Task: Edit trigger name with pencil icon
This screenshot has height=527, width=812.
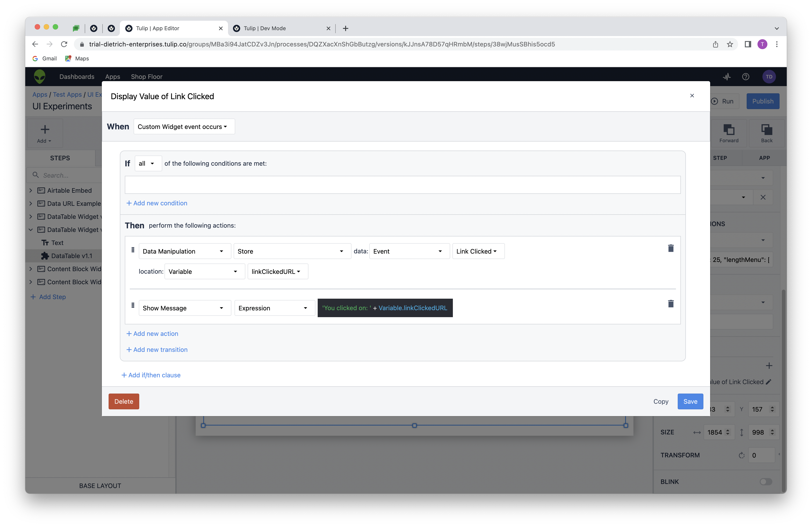Action: [769, 382]
